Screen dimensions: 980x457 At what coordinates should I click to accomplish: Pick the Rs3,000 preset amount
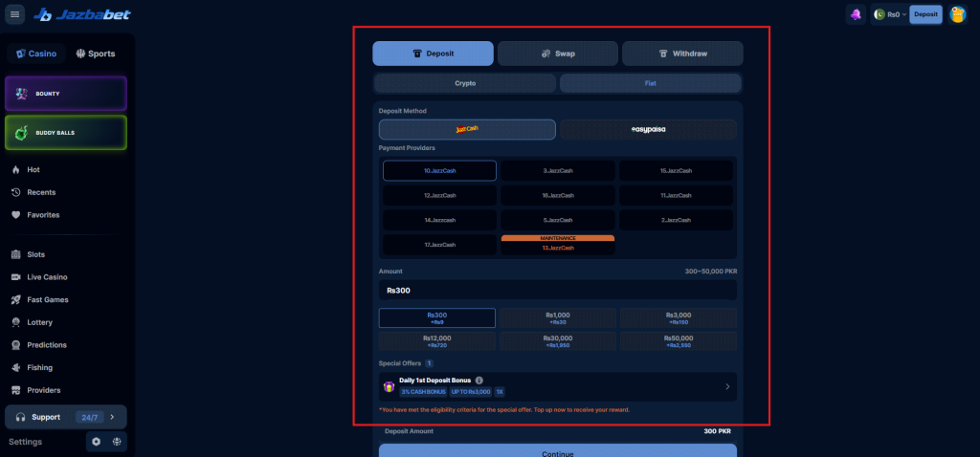679,317
